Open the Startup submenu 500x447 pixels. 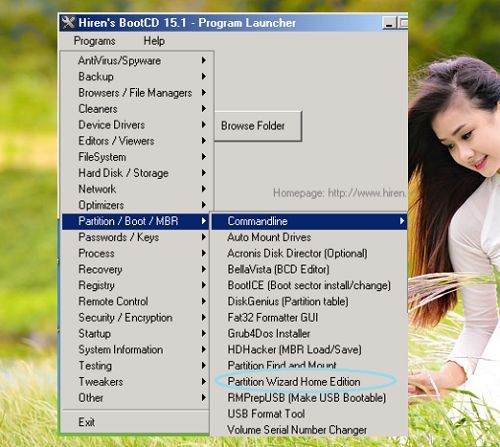coord(135,333)
